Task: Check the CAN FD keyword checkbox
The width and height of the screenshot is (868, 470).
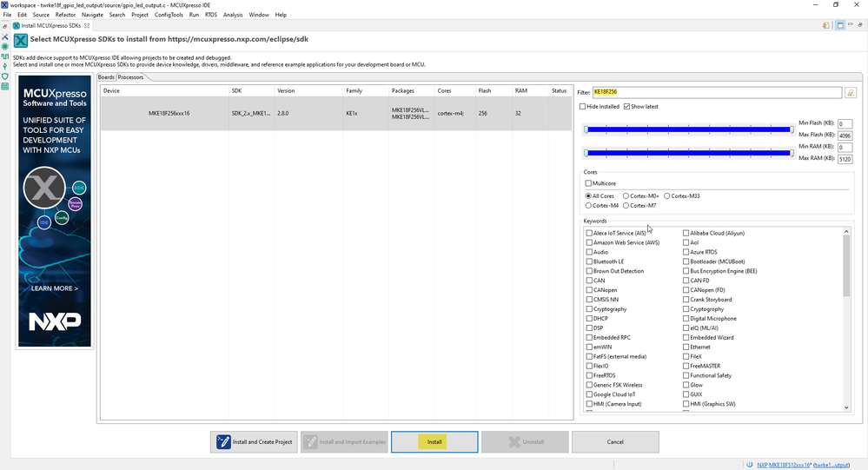Action: (x=686, y=281)
